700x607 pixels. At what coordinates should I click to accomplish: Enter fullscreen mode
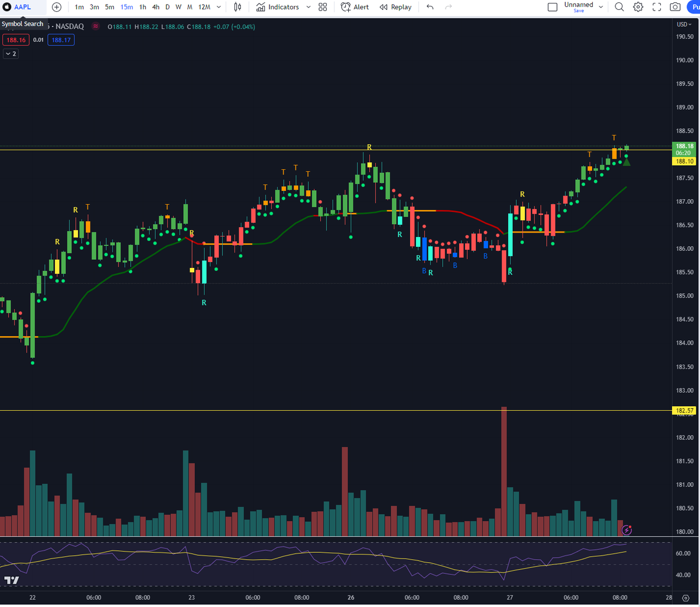pos(657,7)
